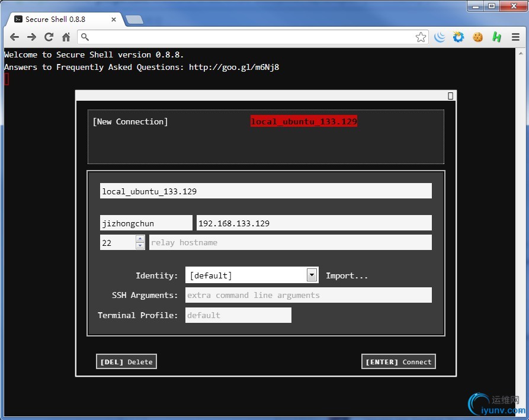Open the Chrome hamburger menu
The height and width of the screenshot is (420, 529).
point(515,37)
